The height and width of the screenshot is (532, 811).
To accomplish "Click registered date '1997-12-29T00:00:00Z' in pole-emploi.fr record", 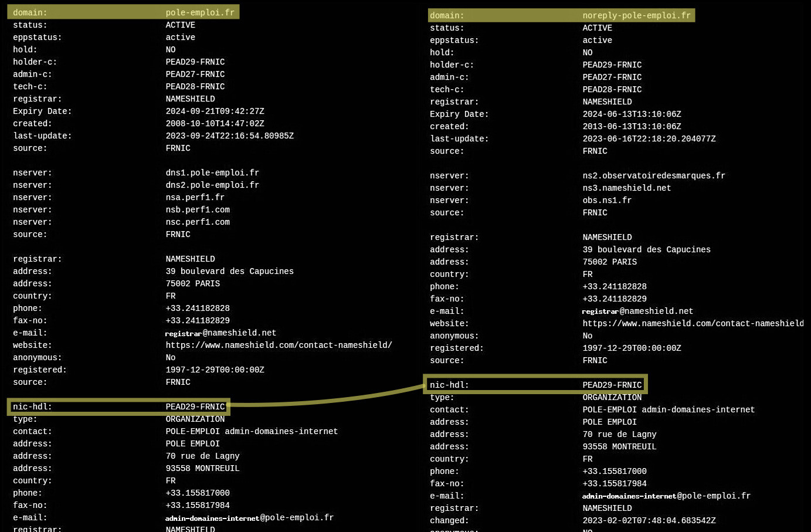I will pyautogui.click(x=215, y=370).
